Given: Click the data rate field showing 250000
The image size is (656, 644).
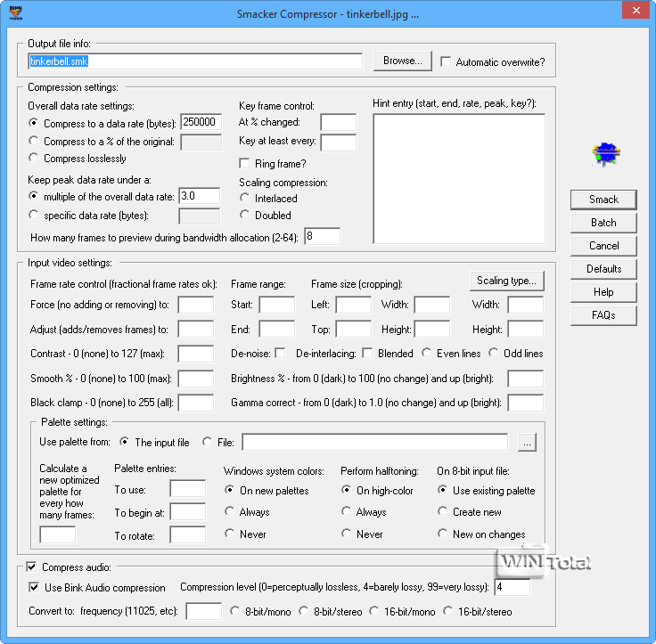Looking at the screenshot, I should (x=201, y=122).
